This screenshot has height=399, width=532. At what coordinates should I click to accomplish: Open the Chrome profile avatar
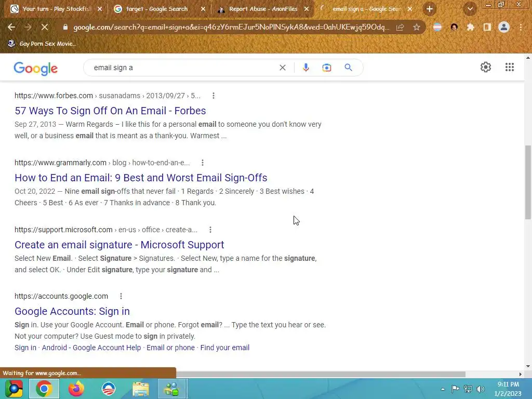click(504, 27)
